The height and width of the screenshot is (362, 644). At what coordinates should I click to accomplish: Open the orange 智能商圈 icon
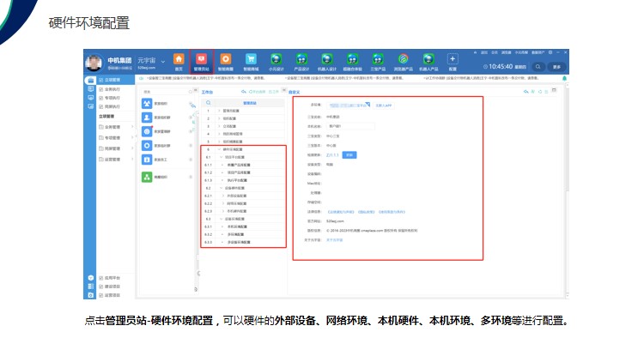click(x=226, y=59)
